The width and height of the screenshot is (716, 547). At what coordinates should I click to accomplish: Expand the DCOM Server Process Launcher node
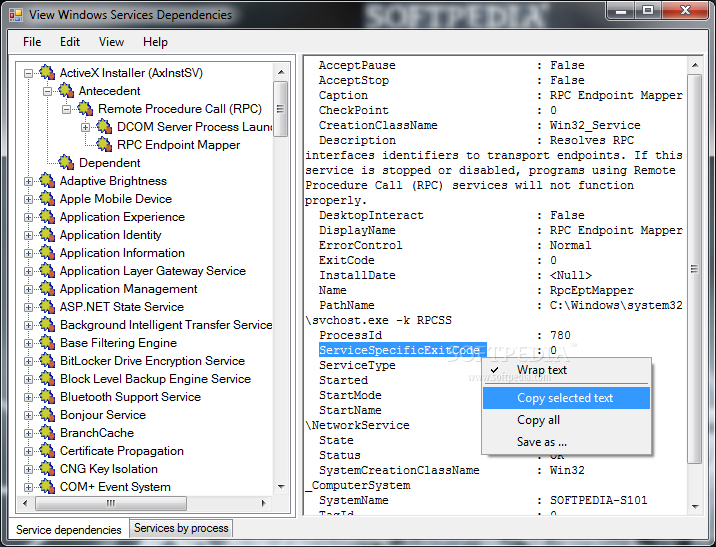(x=85, y=127)
